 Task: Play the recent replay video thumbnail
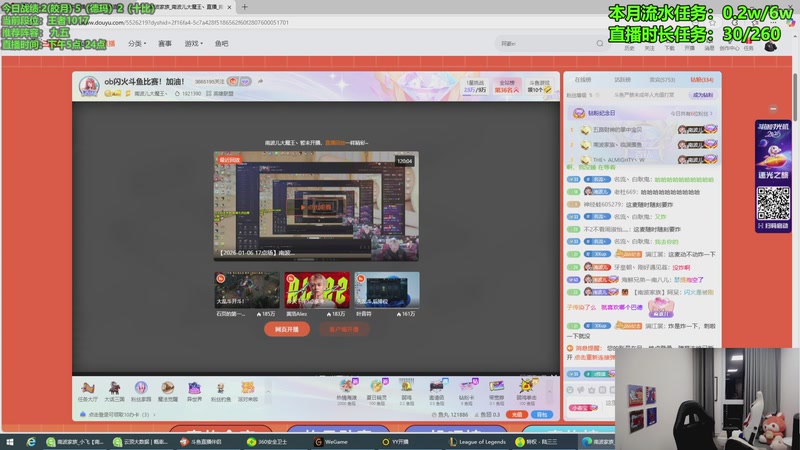click(x=316, y=206)
